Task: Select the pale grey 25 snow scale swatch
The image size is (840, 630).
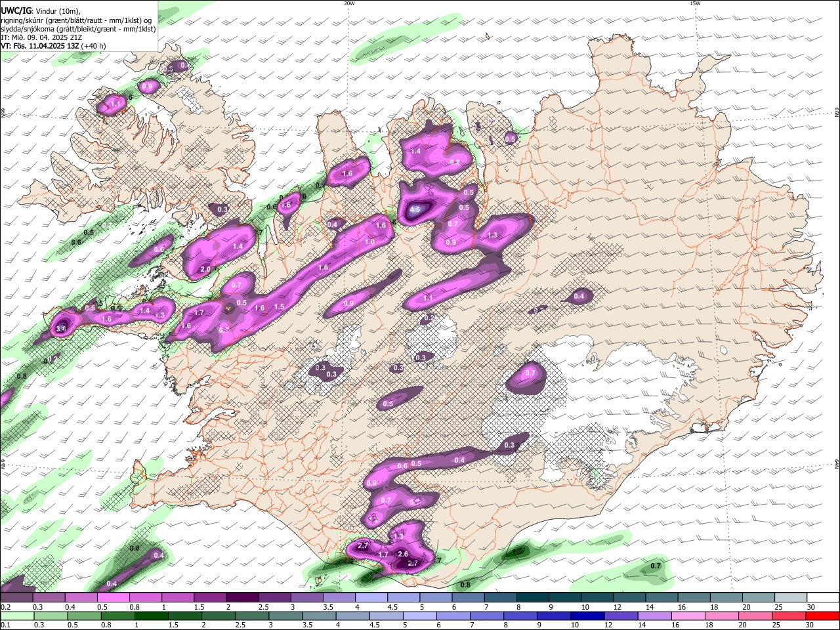Action: (x=791, y=598)
